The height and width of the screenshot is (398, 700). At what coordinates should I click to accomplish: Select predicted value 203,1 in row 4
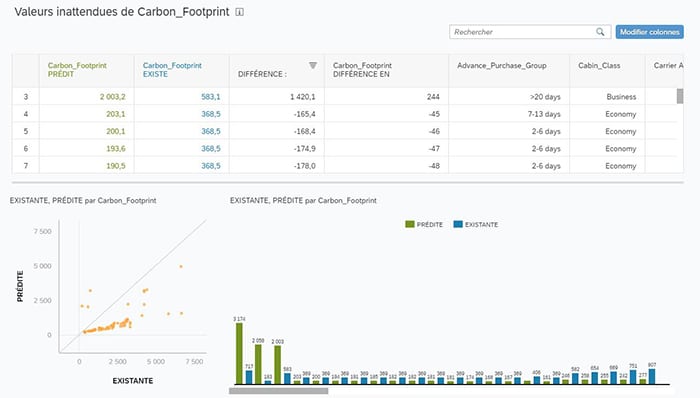click(116, 114)
